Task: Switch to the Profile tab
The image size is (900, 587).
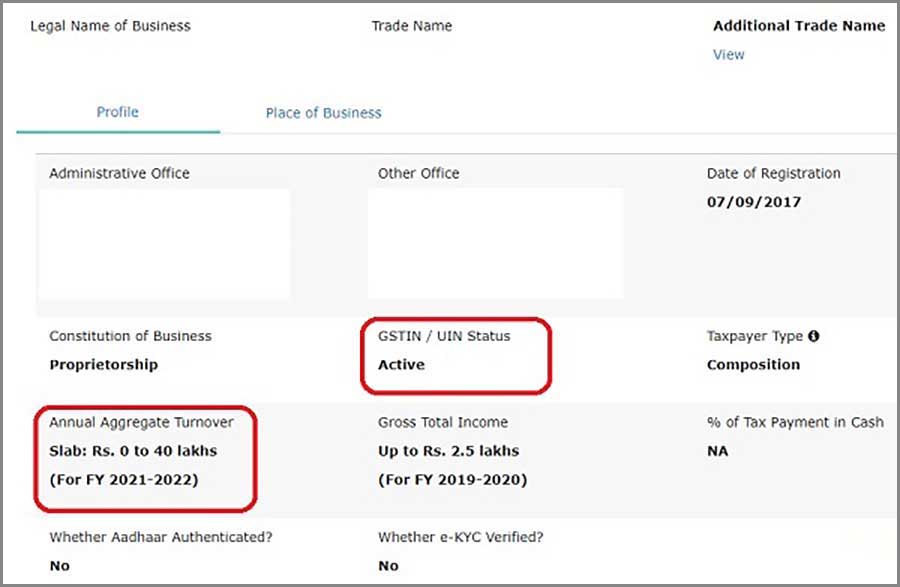Action: coord(118,112)
